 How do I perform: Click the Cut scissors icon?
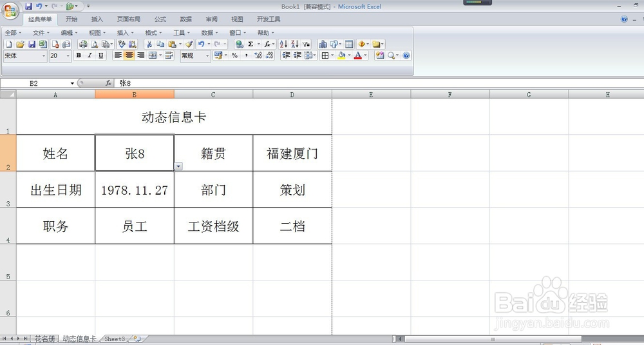tap(149, 44)
